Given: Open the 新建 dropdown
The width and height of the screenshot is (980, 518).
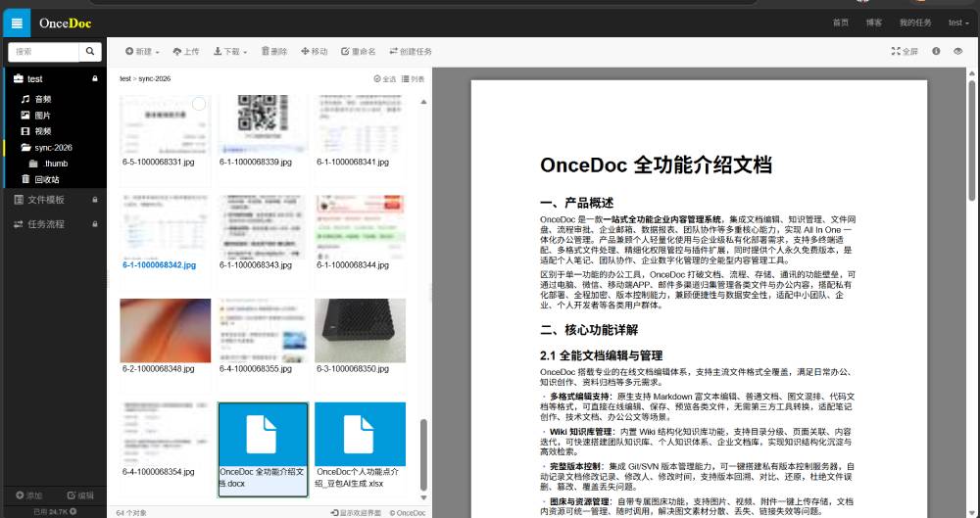Looking at the screenshot, I should [x=142, y=52].
